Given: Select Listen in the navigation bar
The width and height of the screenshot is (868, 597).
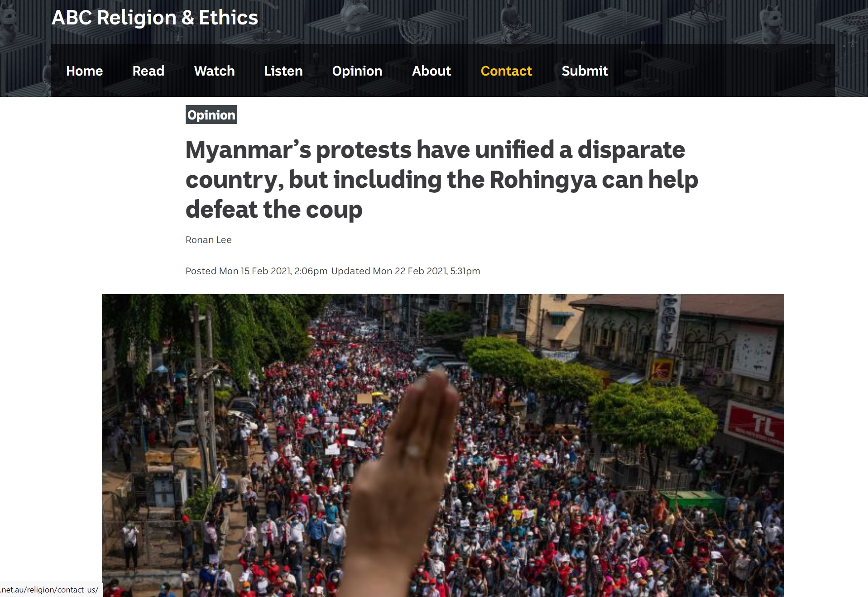Looking at the screenshot, I should coord(283,71).
